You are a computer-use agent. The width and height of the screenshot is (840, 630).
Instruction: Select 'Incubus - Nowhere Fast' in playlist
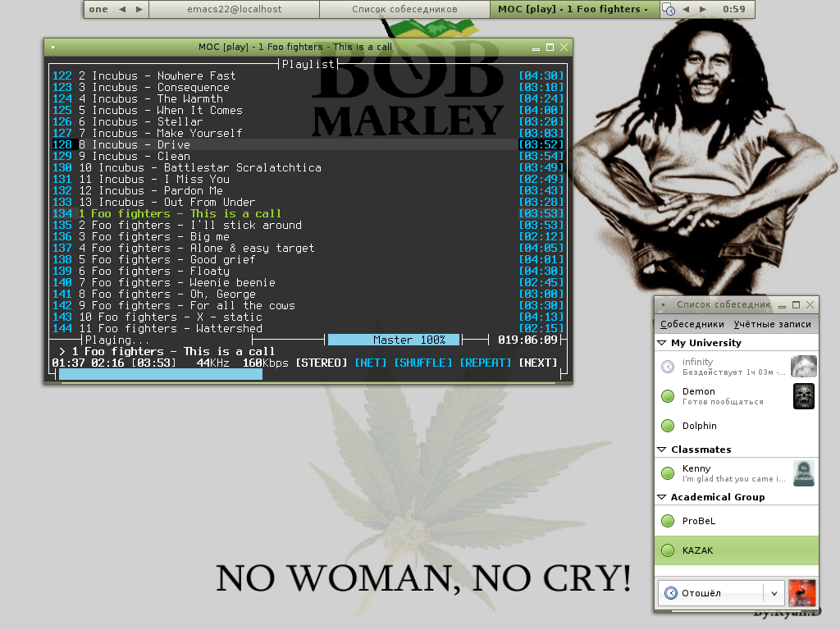point(308,76)
